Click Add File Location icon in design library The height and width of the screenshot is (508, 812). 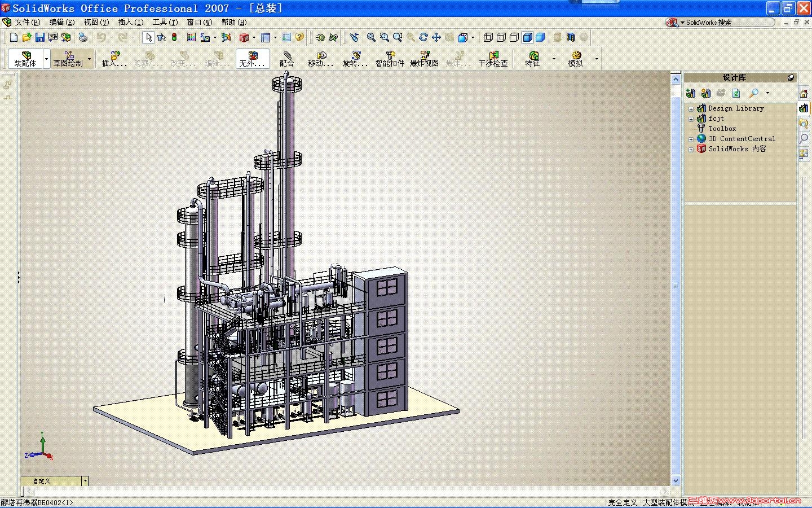click(x=706, y=93)
